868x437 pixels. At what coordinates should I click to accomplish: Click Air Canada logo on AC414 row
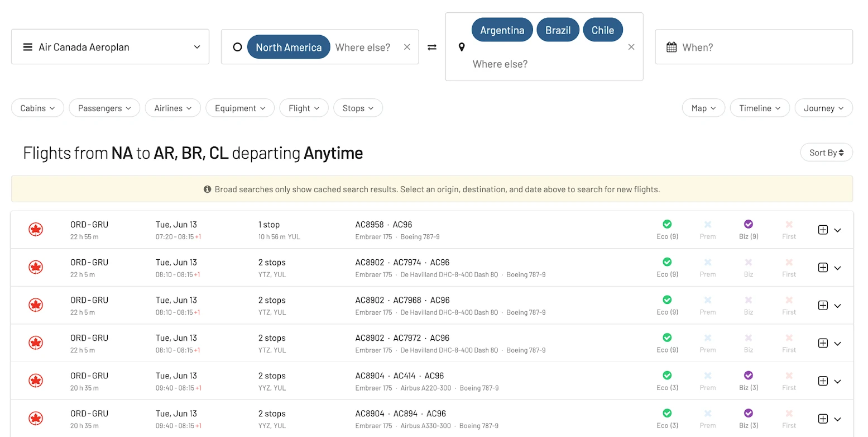click(36, 381)
